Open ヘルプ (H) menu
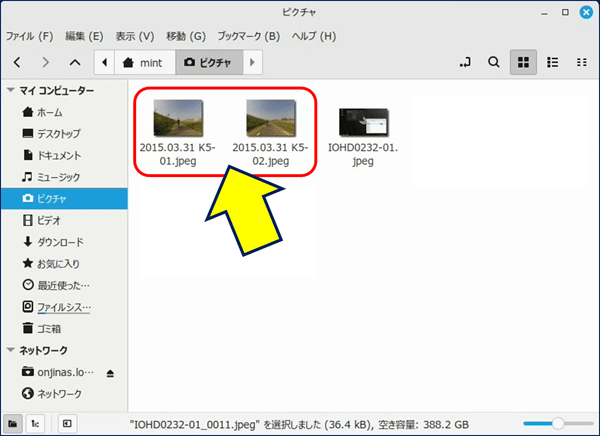600x436 pixels. coord(314,36)
